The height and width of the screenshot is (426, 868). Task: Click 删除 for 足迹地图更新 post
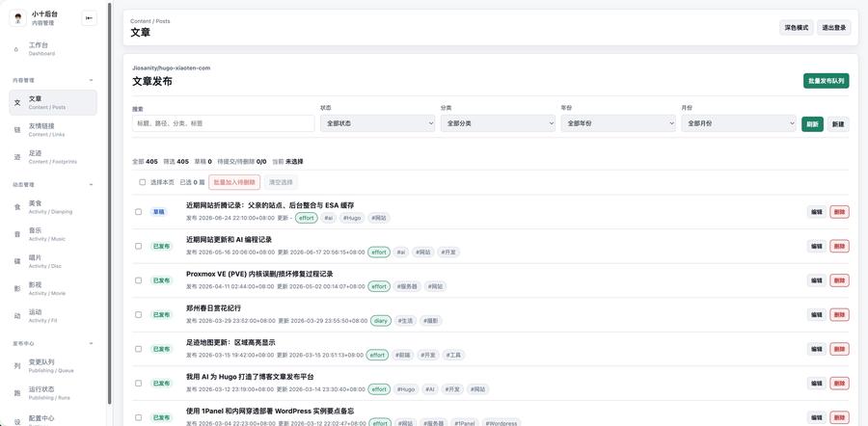point(839,349)
